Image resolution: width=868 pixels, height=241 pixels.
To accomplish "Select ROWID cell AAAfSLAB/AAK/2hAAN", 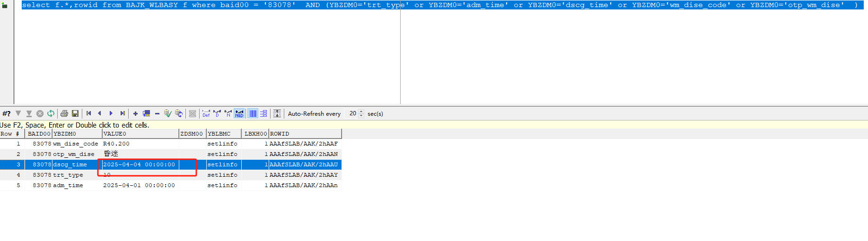I will click(x=305, y=154).
